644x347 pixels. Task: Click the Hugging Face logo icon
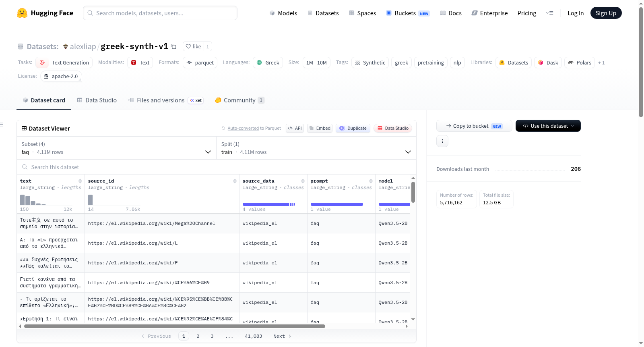[22, 13]
